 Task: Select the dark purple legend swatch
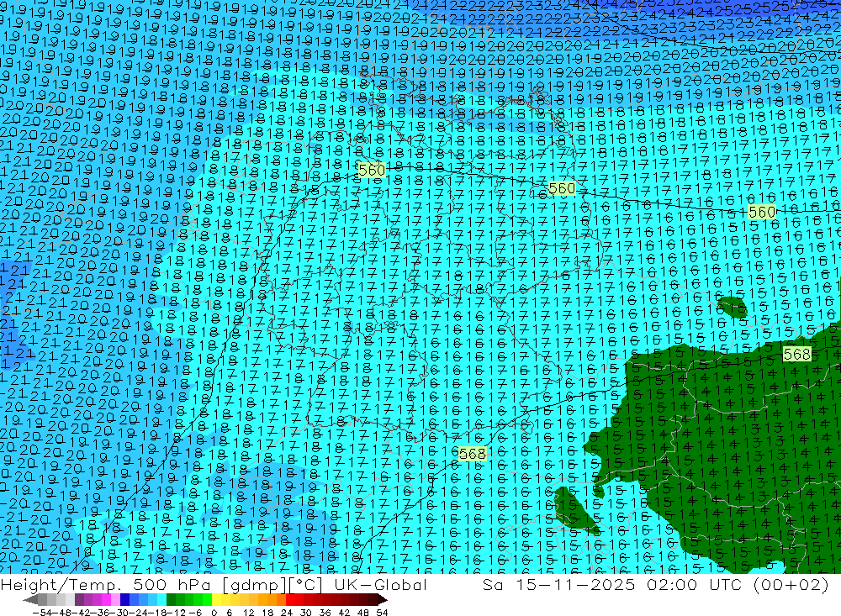79,600
